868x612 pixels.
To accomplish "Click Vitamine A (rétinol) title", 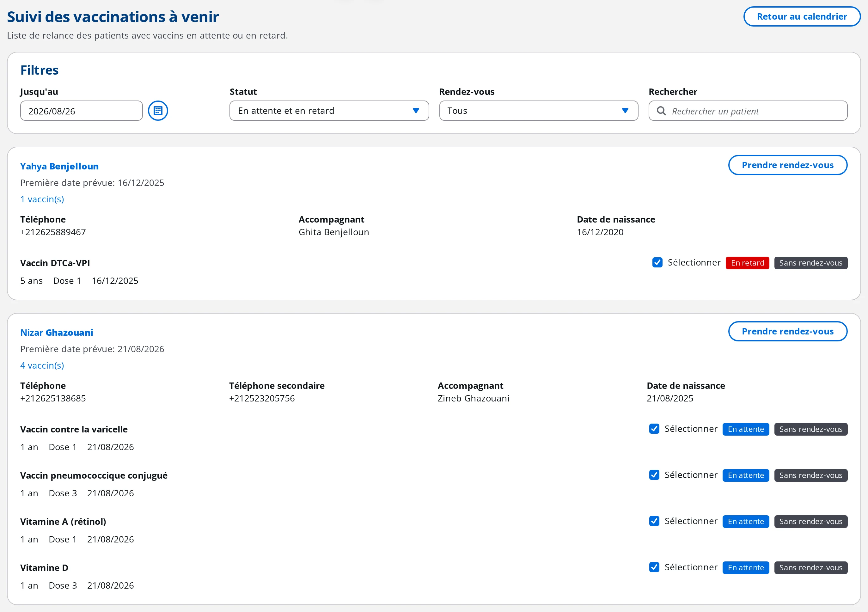I will point(63,522).
